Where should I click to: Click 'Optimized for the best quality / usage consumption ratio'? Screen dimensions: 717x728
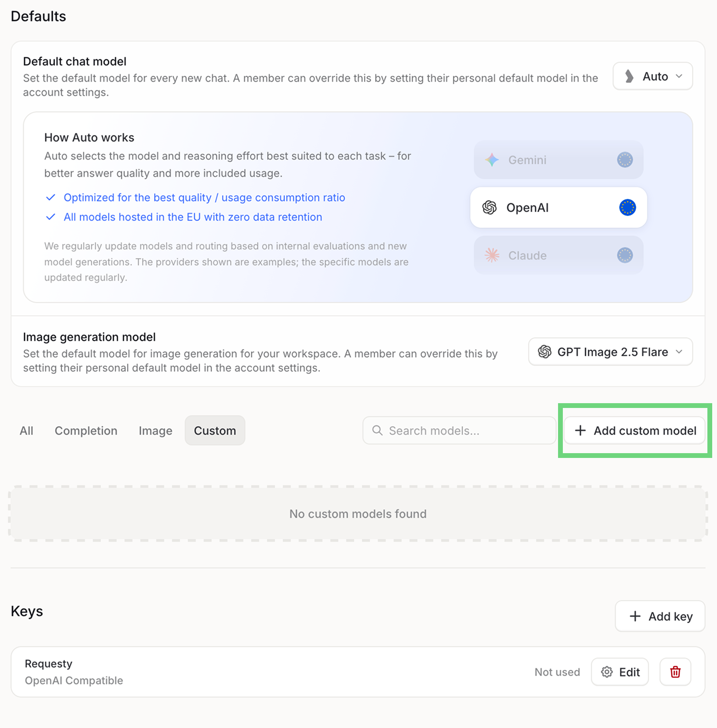[205, 197]
